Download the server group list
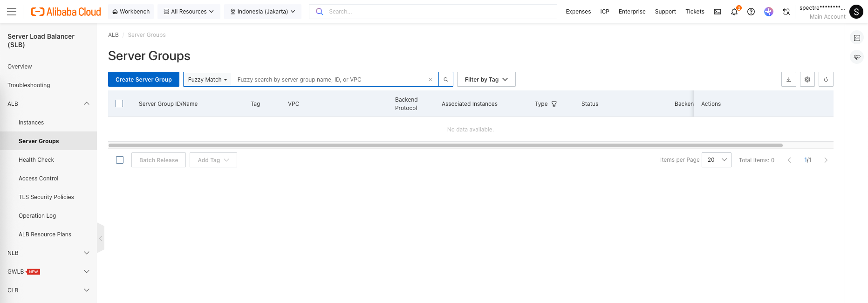868x303 pixels. click(789, 79)
